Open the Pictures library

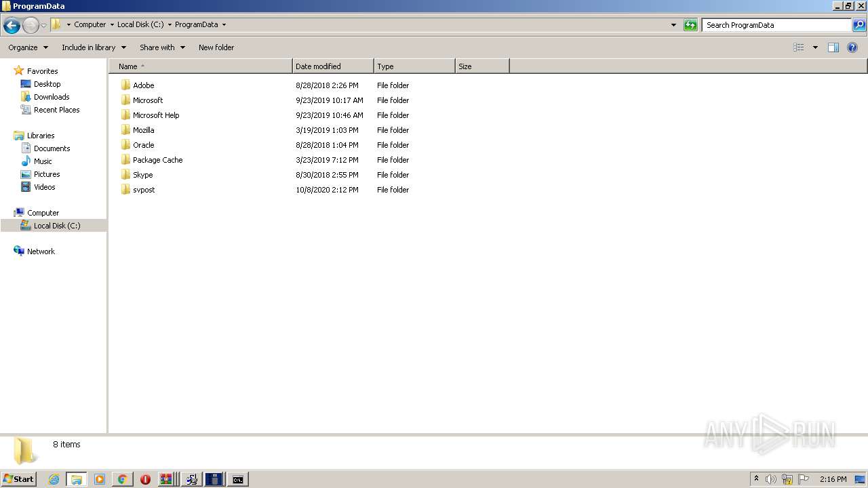47,174
